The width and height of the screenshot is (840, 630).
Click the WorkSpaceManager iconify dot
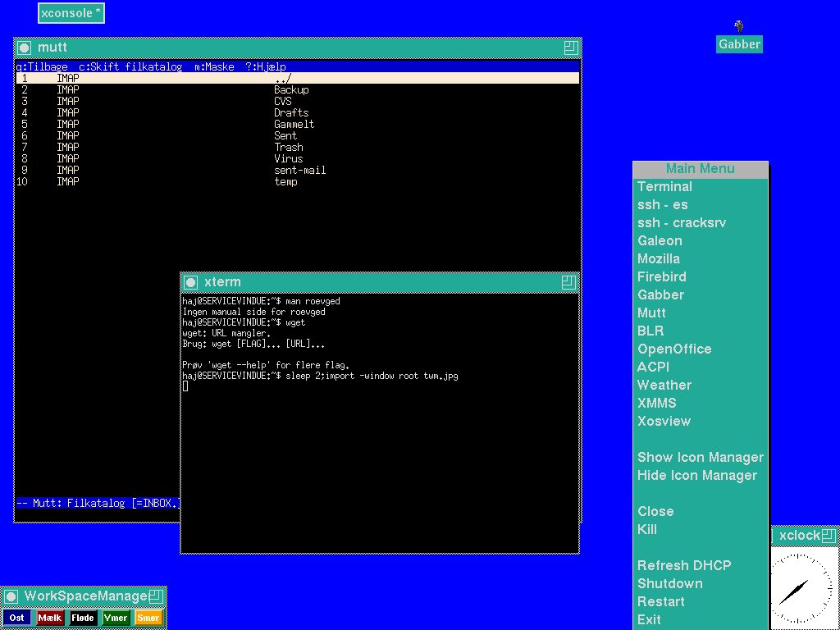tap(11, 596)
